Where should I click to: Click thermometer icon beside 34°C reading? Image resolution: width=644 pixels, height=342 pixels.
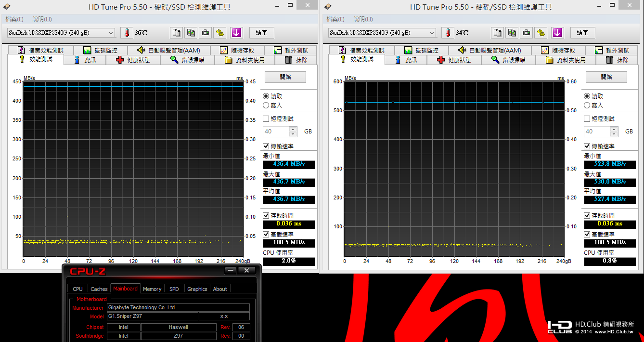pyautogui.click(x=448, y=33)
